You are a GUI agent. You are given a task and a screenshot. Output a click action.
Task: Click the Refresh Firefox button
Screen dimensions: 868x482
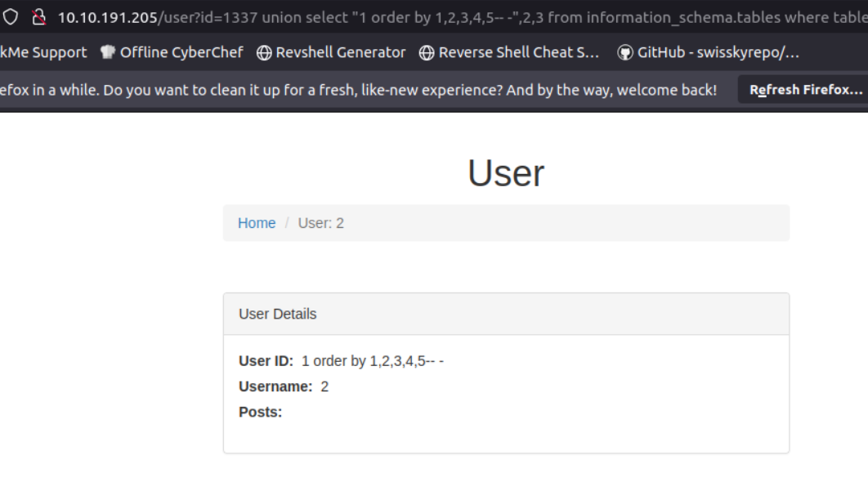click(803, 90)
